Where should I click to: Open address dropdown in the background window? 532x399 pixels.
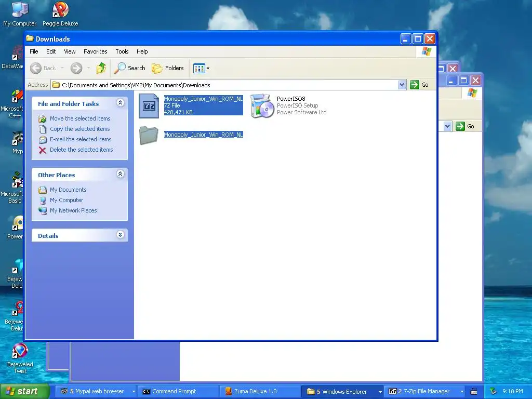(x=447, y=126)
